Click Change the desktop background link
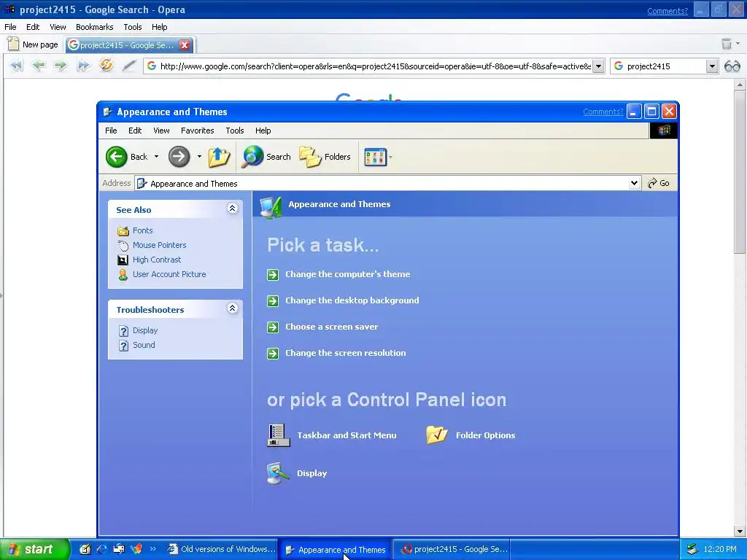Screen dimensions: 747x560 tap(352, 300)
